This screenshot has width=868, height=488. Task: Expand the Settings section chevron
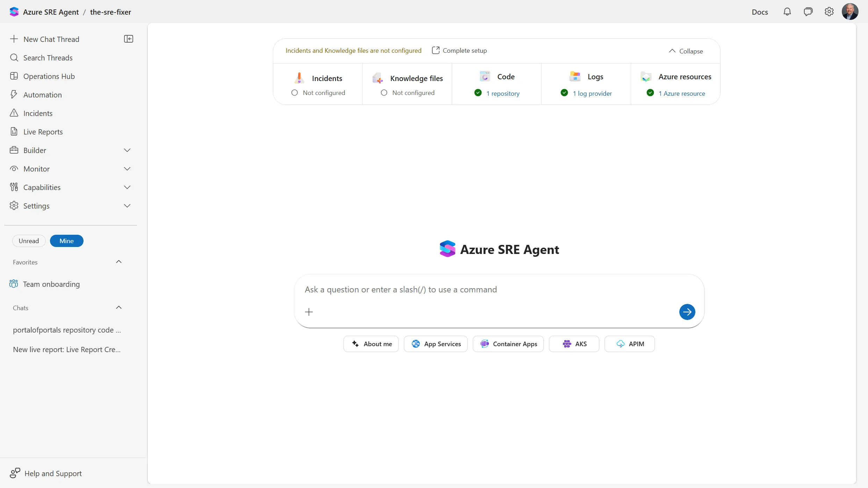click(x=127, y=205)
